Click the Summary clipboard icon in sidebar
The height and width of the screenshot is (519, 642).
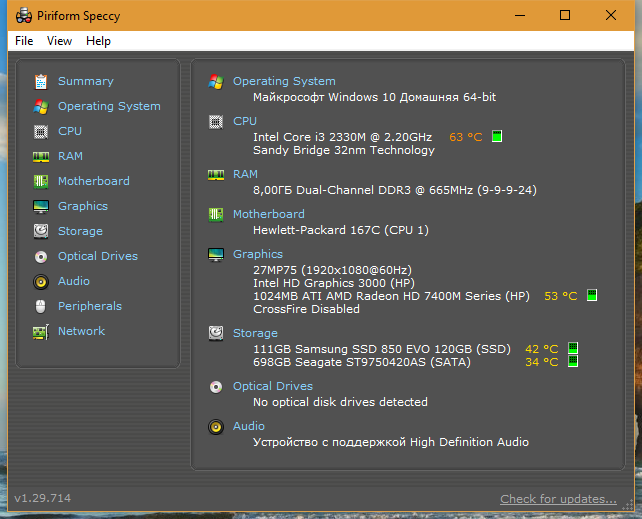coord(41,81)
